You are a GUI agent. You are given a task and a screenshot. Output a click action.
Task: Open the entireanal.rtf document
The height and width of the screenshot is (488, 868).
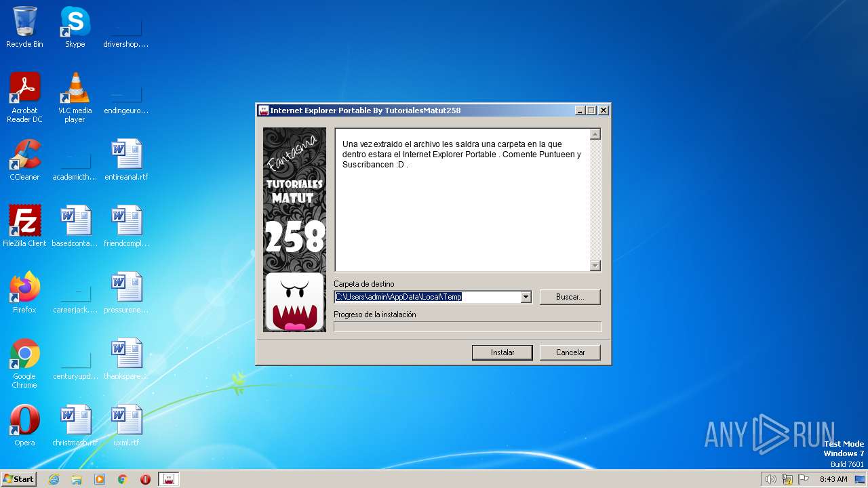coord(125,160)
